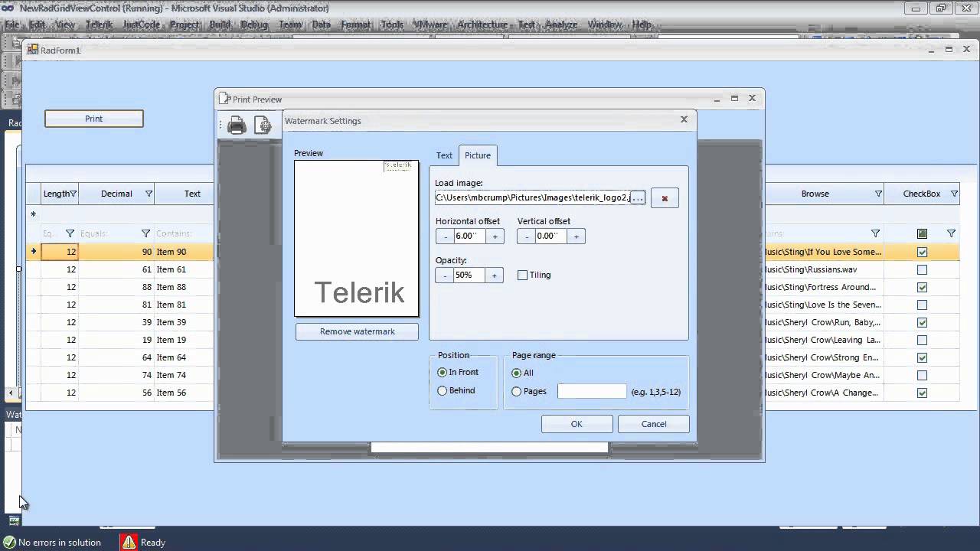Choose filter operator for Browse filter row
This screenshot has height=551, width=980.
pyautogui.click(x=875, y=233)
